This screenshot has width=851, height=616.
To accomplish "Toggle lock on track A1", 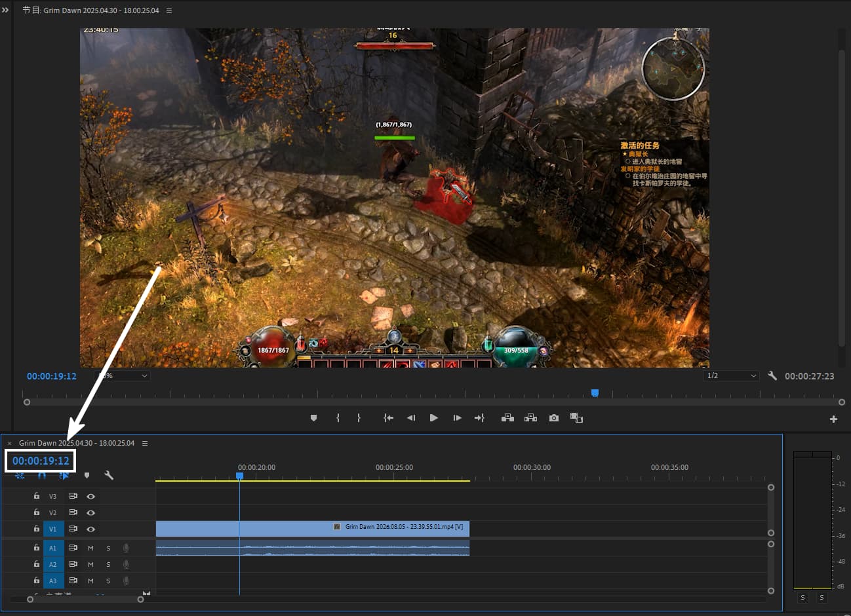I will (37, 548).
